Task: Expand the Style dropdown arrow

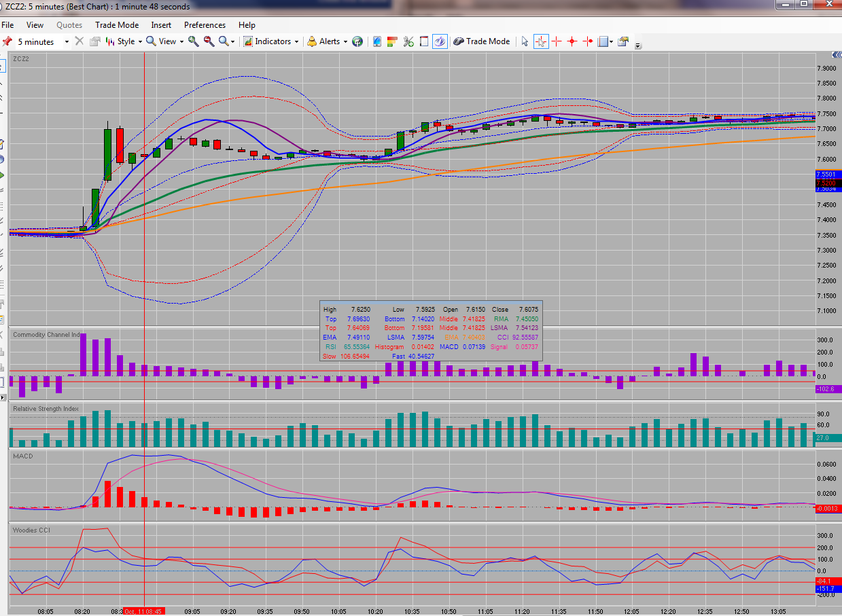Action: tap(140, 41)
